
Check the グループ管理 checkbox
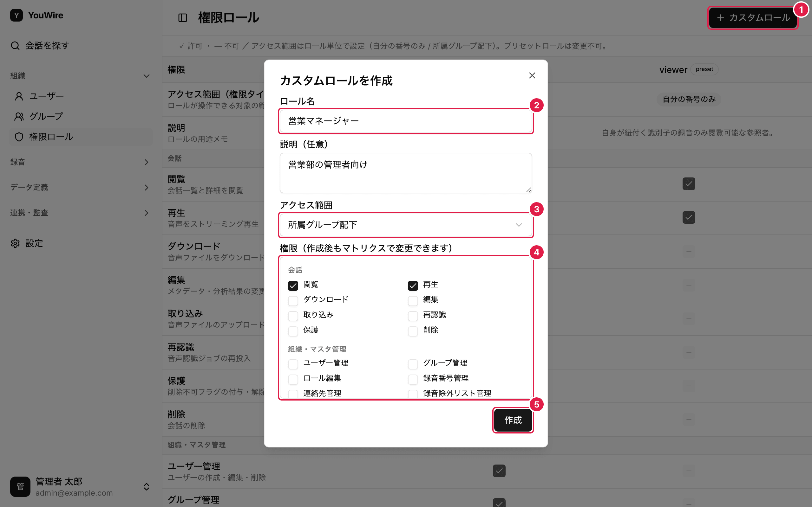coord(413,364)
